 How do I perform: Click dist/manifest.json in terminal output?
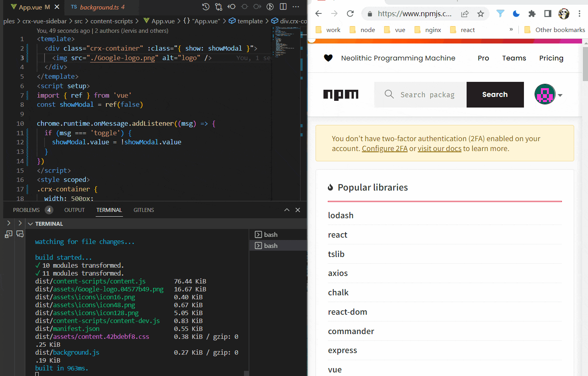coord(67,329)
